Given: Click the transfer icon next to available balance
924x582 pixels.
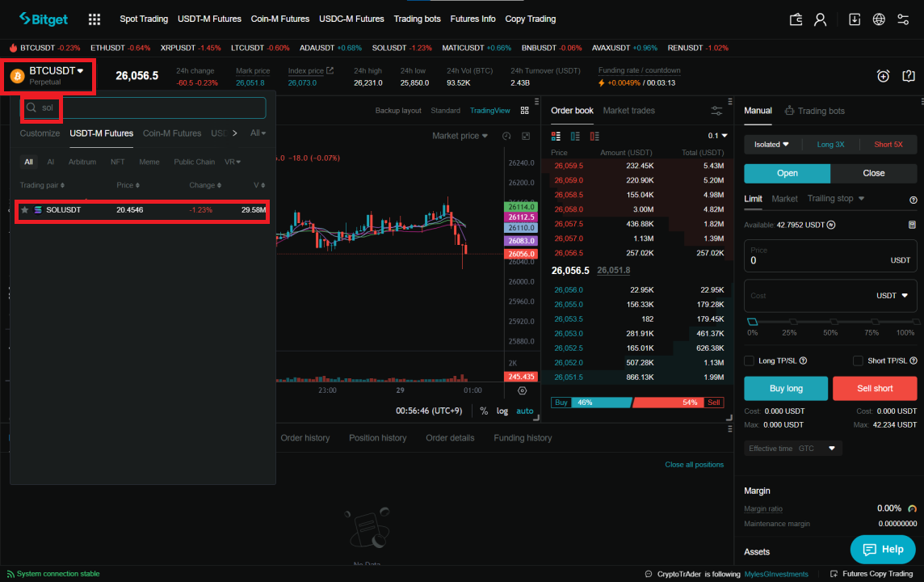Looking at the screenshot, I should pyautogui.click(x=831, y=225).
